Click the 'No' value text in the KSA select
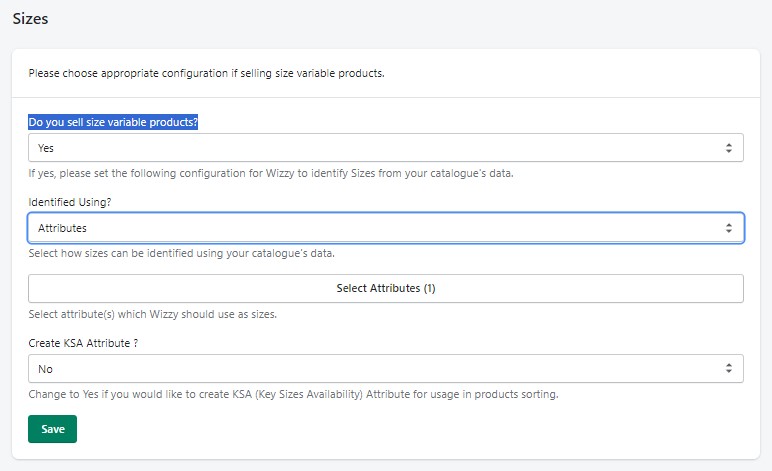The height and width of the screenshot is (471, 772). (x=45, y=369)
